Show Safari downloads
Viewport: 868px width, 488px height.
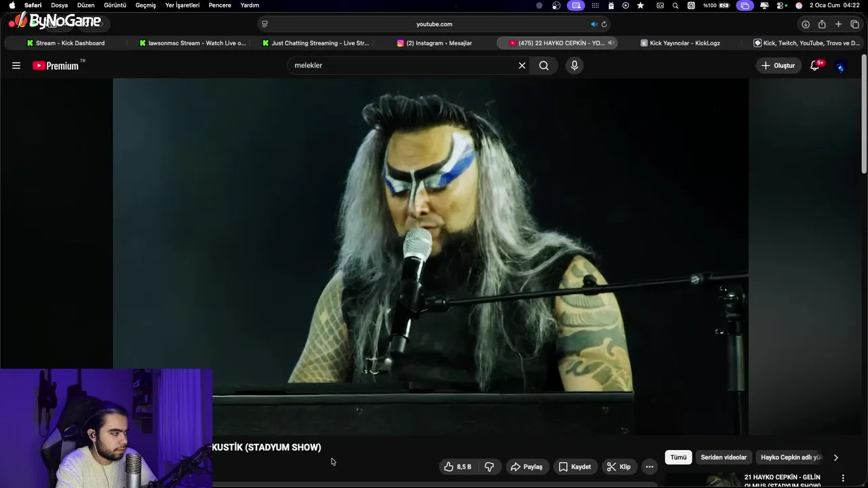tap(806, 24)
